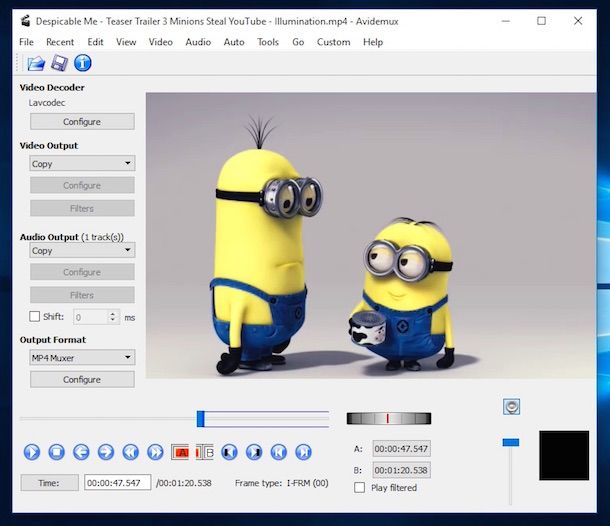Screen dimensions: 610x526
Task: Go to the last frame of the video
Action: pos(303,452)
